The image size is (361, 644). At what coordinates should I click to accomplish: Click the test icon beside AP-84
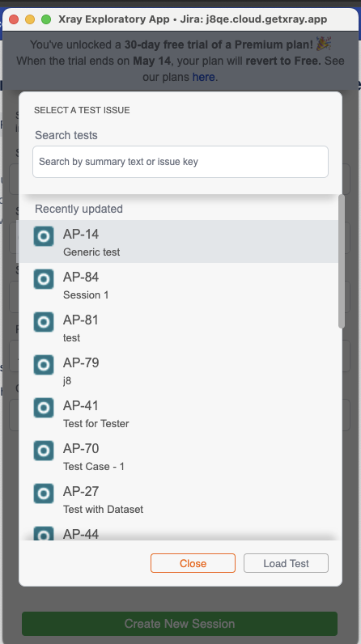click(44, 279)
